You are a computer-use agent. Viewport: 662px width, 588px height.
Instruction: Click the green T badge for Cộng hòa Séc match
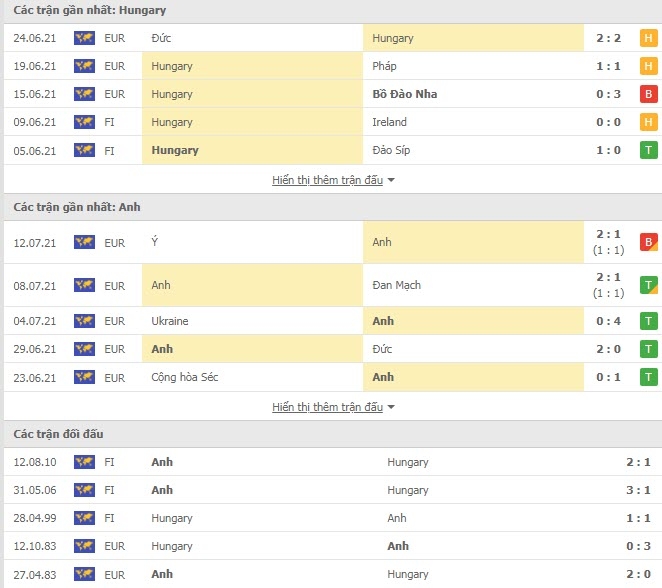tap(648, 377)
